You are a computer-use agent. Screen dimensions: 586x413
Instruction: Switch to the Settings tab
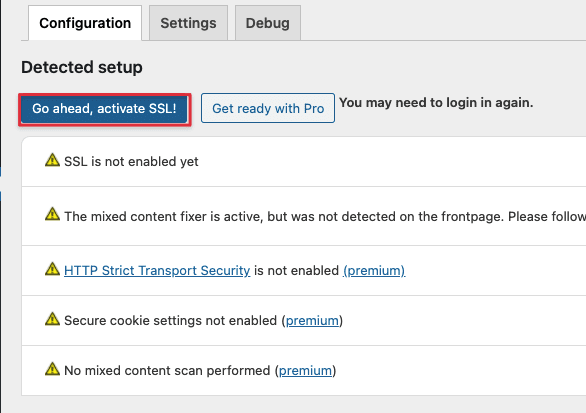pos(188,23)
